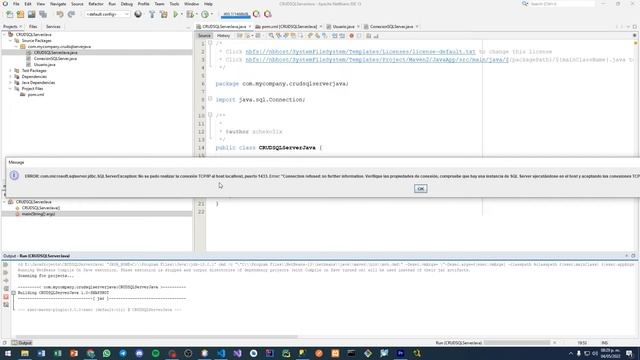640x360 pixels.
Task: Click OK in the error Message dialog
Action: coord(420,189)
